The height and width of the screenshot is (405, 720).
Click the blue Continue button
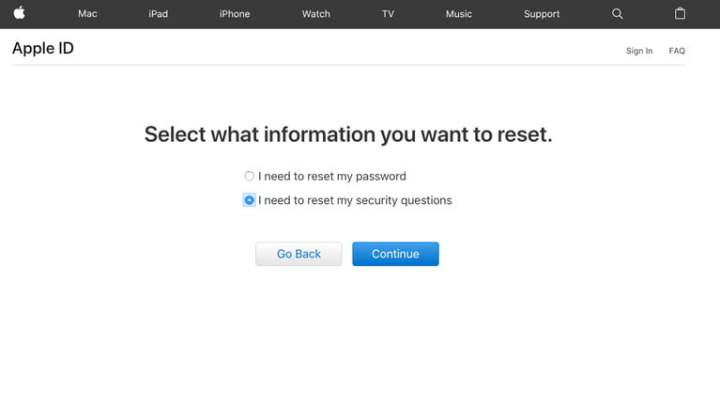click(395, 254)
